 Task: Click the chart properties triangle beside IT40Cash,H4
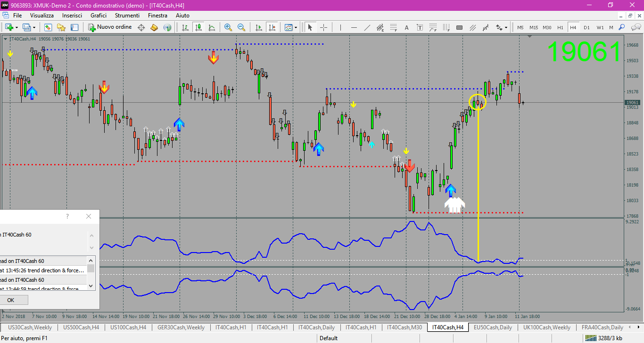[x=5, y=39]
